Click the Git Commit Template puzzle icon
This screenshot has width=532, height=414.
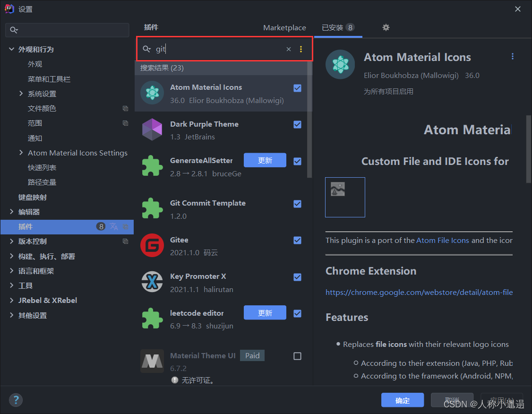click(152, 208)
